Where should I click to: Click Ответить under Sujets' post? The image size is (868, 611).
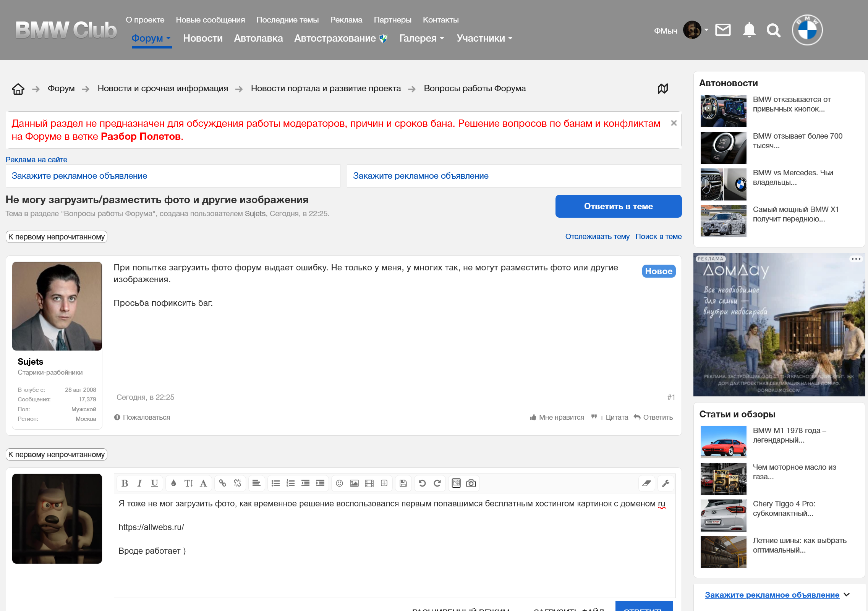(653, 417)
